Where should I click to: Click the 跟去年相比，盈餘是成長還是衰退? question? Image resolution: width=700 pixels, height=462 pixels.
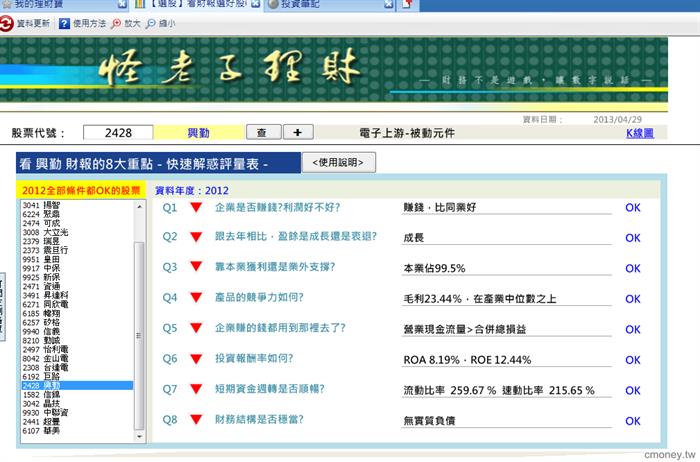(296, 237)
